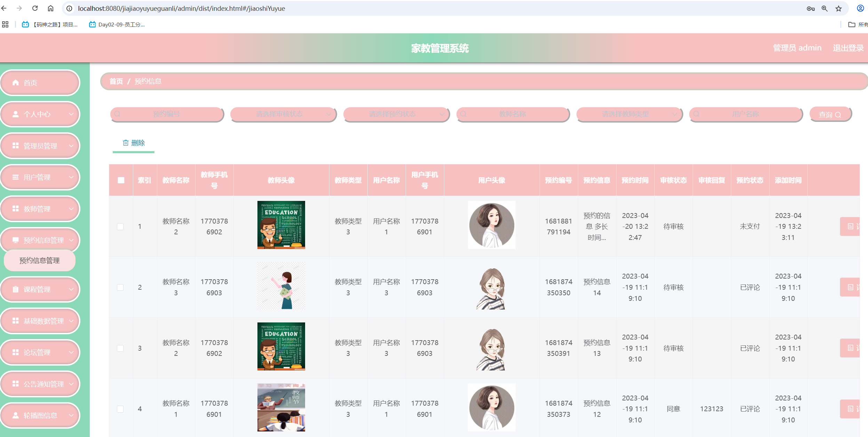Open browser profile avatar icon
The height and width of the screenshot is (437, 868).
[860, 8]
